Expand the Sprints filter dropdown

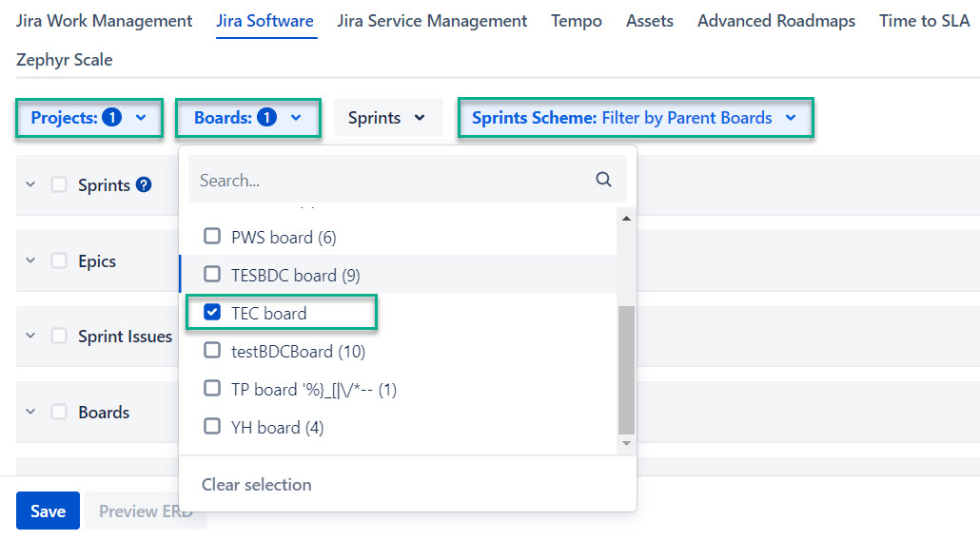pyautogui.click(x=387, y=118)
